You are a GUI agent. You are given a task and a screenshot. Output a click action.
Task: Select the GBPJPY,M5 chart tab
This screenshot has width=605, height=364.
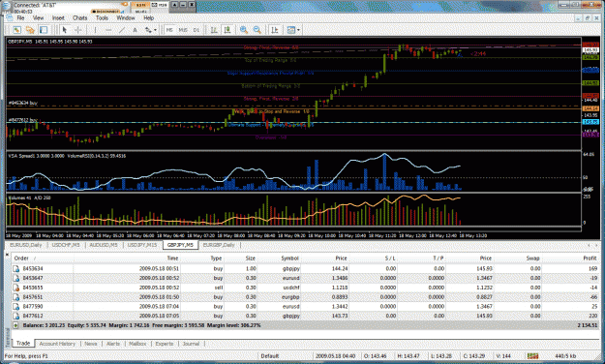point(180,245)
